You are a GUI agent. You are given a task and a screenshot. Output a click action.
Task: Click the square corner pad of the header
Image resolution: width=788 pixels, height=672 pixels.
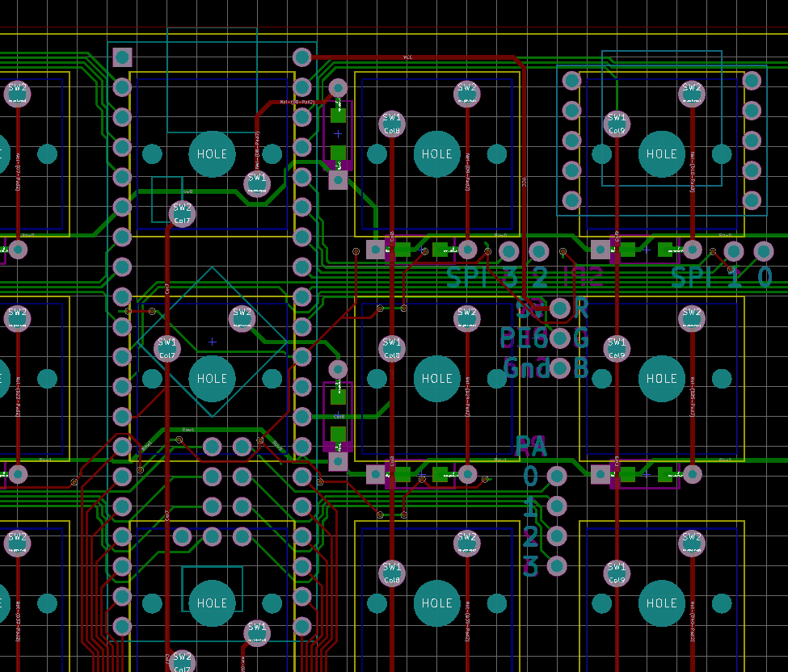click(123, 57)
